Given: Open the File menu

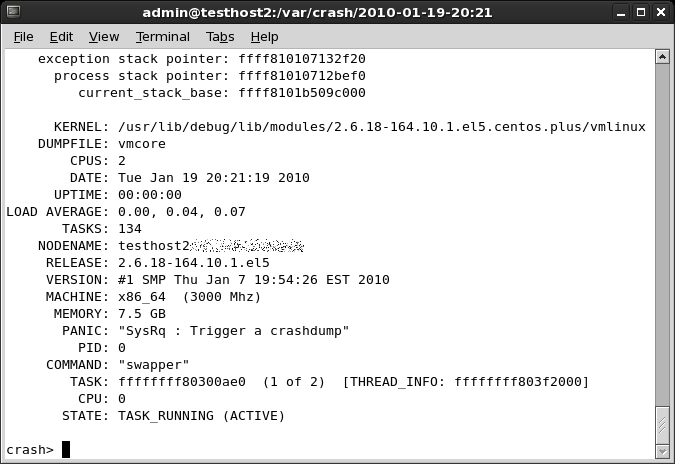Looking at the screenshot, I should tap(23, 37).
